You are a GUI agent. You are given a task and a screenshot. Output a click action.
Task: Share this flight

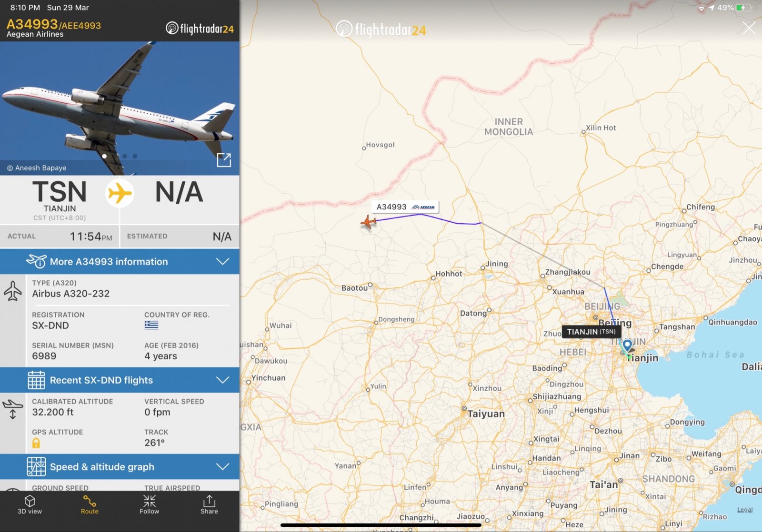click(x=209, y=505)
